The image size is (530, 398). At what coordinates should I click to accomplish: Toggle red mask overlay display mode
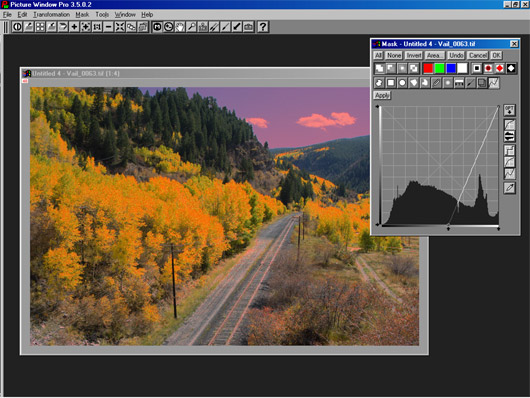tap(488, 68)
